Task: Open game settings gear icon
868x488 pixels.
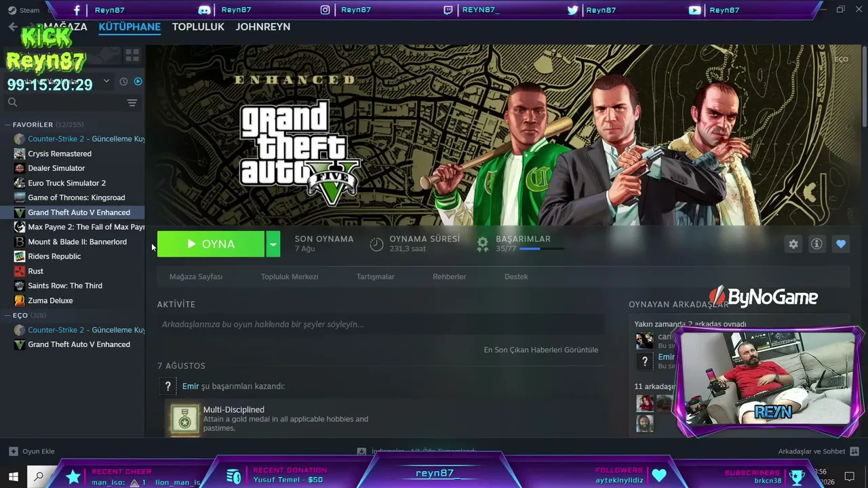Action: (793, 244)
